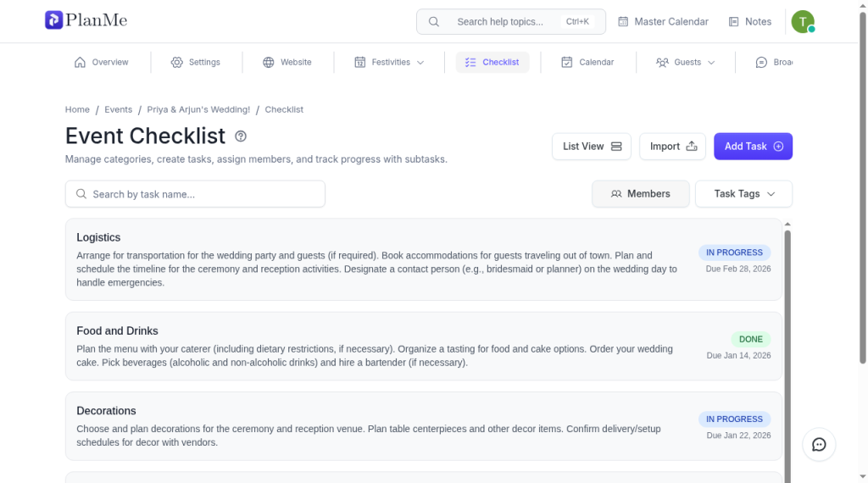Open the Logistics task card
Screen dimensions: 868x483
[424, 259]
